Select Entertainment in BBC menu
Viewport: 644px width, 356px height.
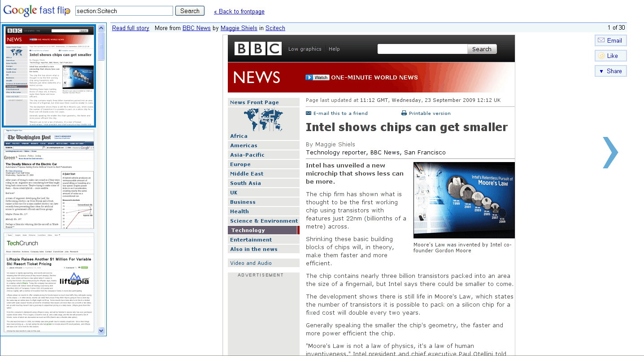tap(264, 240)
